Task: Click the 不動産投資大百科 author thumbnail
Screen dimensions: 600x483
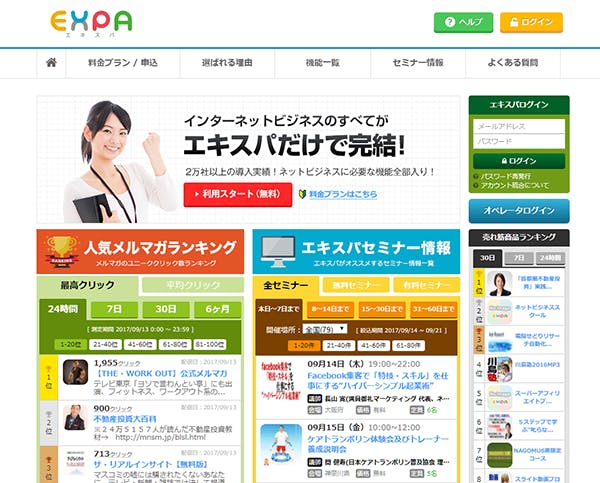Action: (75, 418)
